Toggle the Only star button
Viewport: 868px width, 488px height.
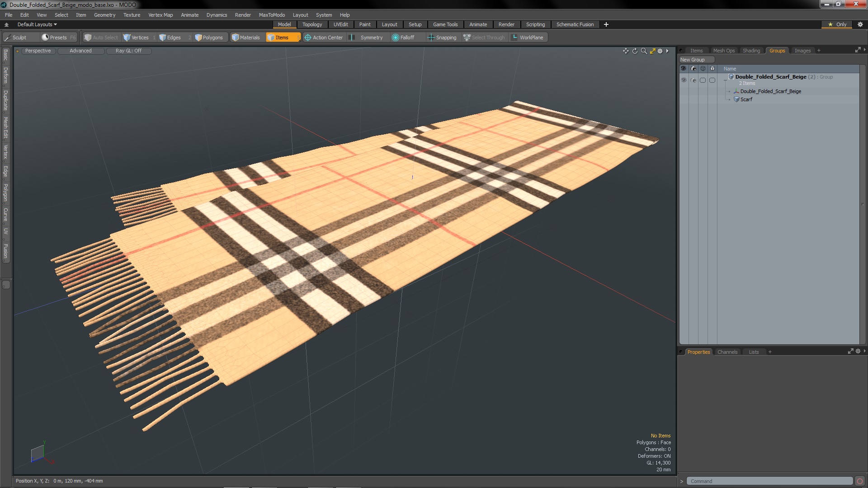837,24
